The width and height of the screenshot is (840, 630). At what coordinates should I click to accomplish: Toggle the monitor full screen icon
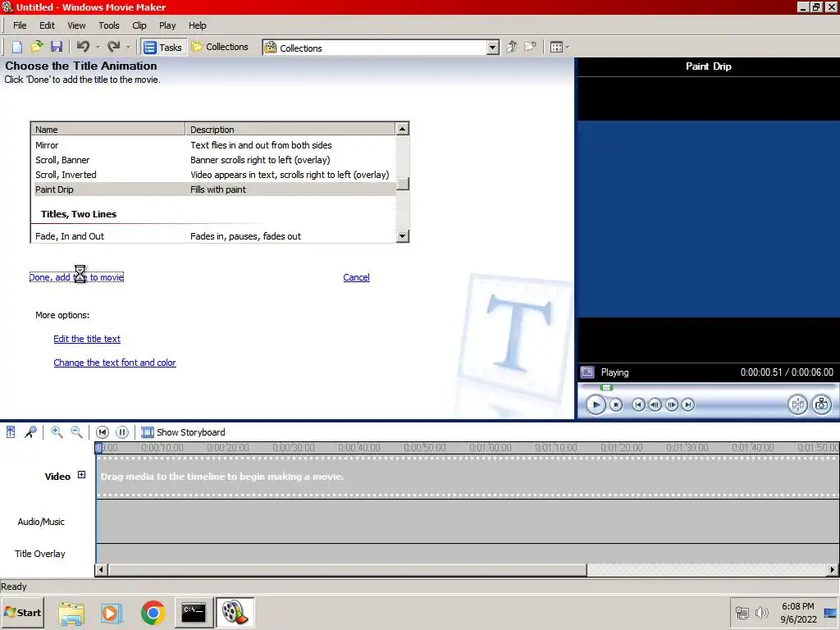click(x=587, y=372)
